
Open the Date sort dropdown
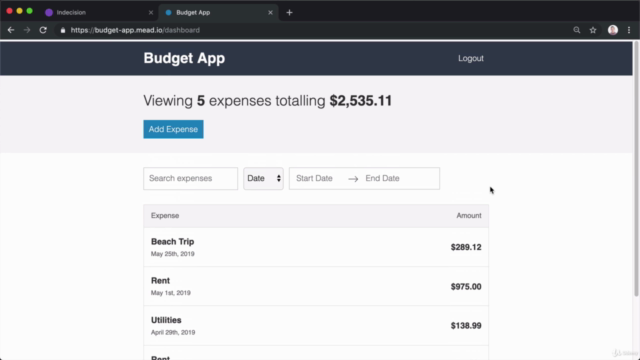pos(263,178)
